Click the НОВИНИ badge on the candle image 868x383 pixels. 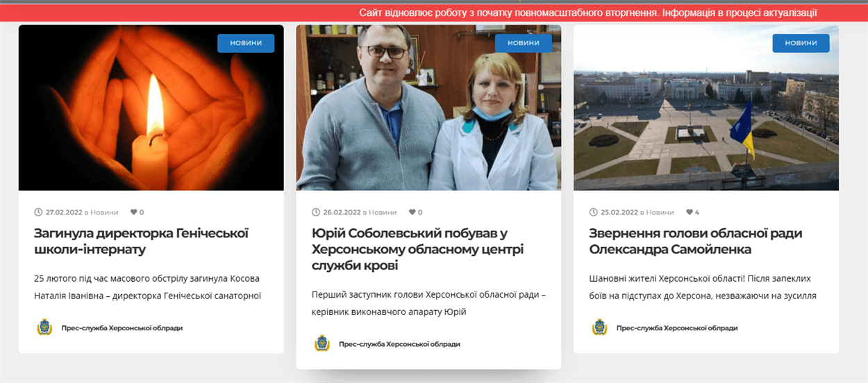point(246,43)
